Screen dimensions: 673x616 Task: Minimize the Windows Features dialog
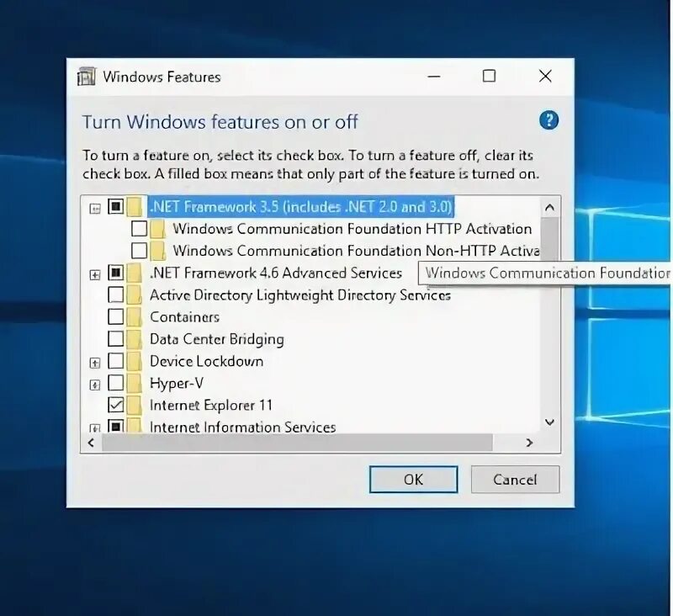pyautogui.click(x=434, y=77)
